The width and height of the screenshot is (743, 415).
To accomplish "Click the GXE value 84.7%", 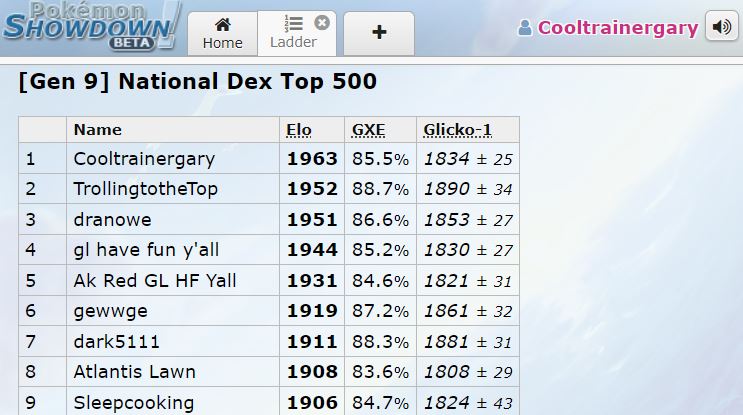I will tap(381, 403).
